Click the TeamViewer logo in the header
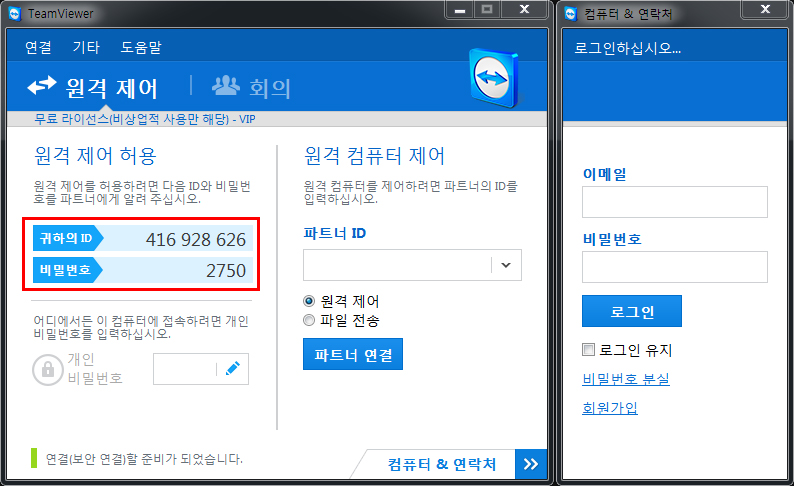794x486 pixels. coord(494,77)
